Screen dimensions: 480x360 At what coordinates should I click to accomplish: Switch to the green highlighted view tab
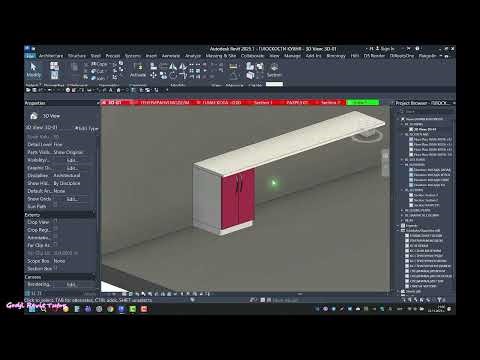point(363,102)
